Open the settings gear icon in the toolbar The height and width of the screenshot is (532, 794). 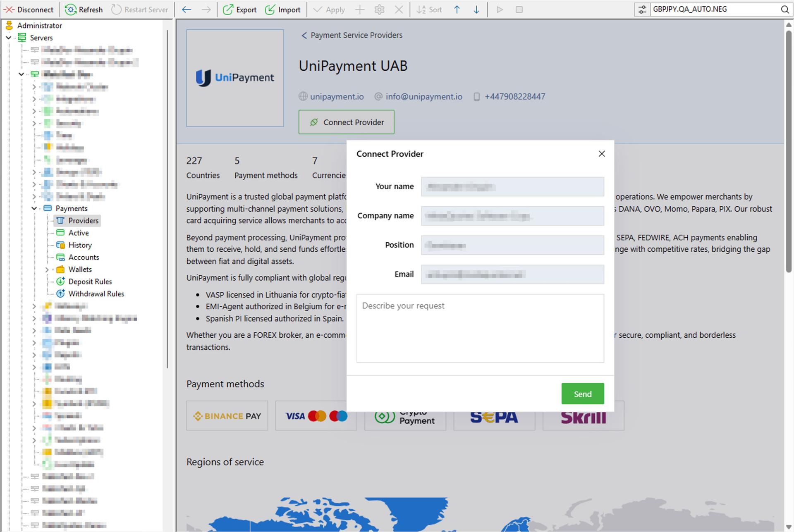pos(379,10)
